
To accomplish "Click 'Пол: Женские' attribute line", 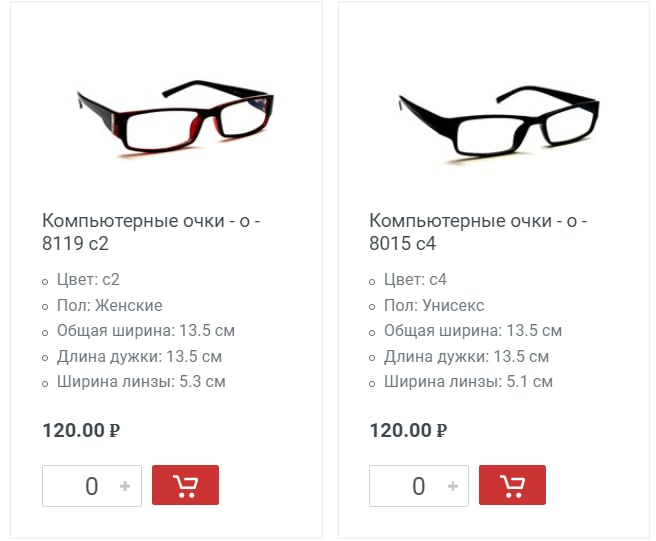I will (x=110, y=305).
